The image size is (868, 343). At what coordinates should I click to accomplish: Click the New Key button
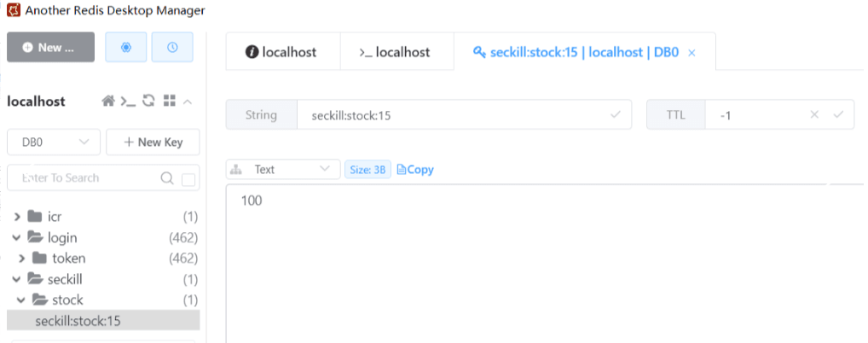(x=153, y=142)
